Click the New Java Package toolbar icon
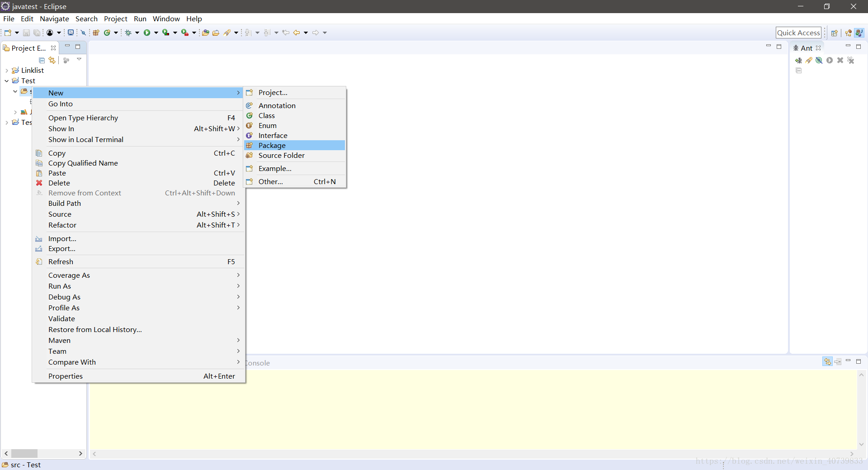The height and width of the screenshot is (470, 868). [96, 33]
